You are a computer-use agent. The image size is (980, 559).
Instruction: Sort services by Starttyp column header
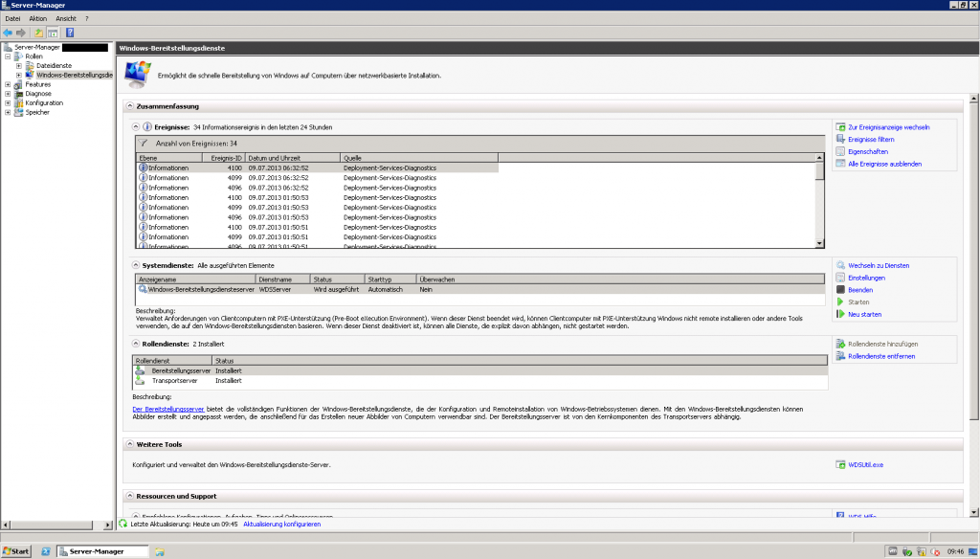(x=390, y=279)
